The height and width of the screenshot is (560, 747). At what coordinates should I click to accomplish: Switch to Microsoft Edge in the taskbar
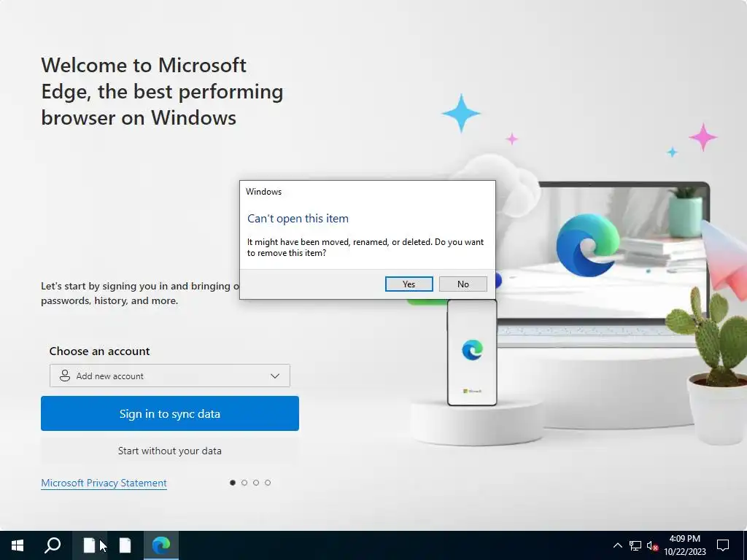(x=161, y=545)
